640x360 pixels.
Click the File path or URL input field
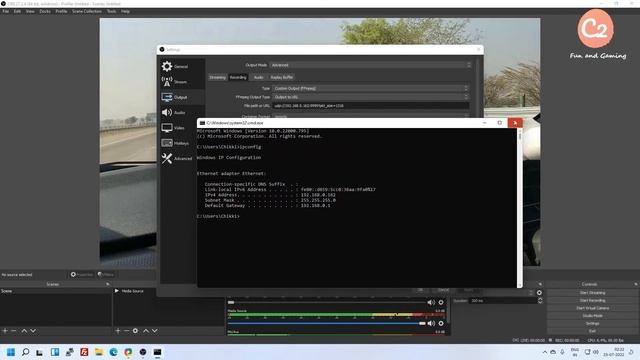pyautogui.click(x=371, y=106)
